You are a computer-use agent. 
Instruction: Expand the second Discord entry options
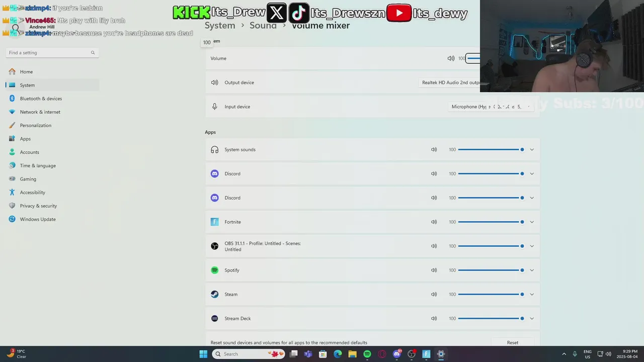tap(532, 198)
